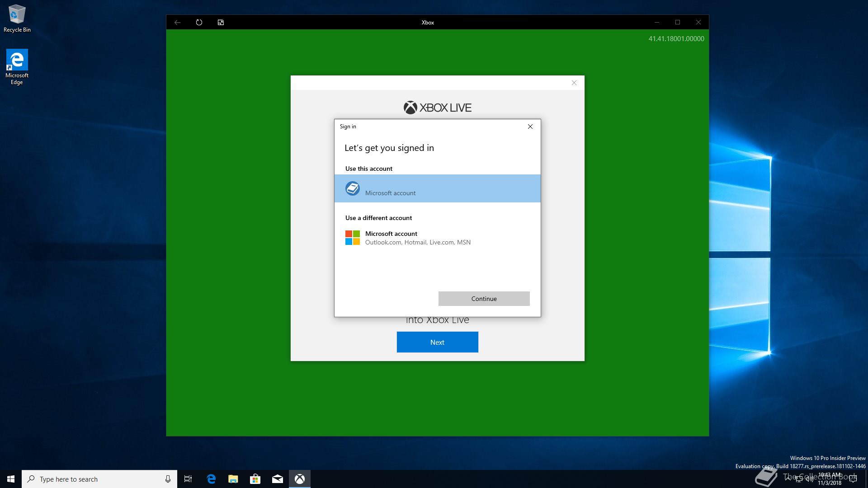Viewport: 868px width, 488px height.
Task: Launch Edge from the taskbar
Action: (x=211, y=479)
